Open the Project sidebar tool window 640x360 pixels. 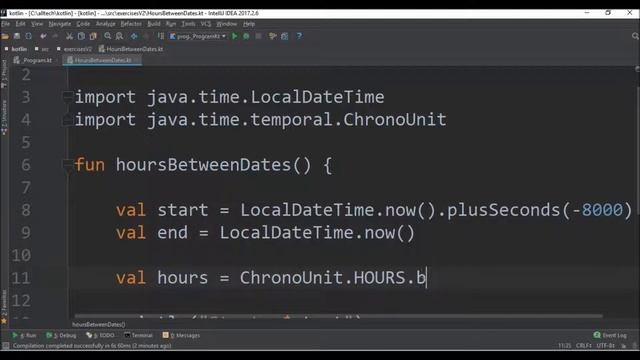pyautogui.click(x=4, y=74)
